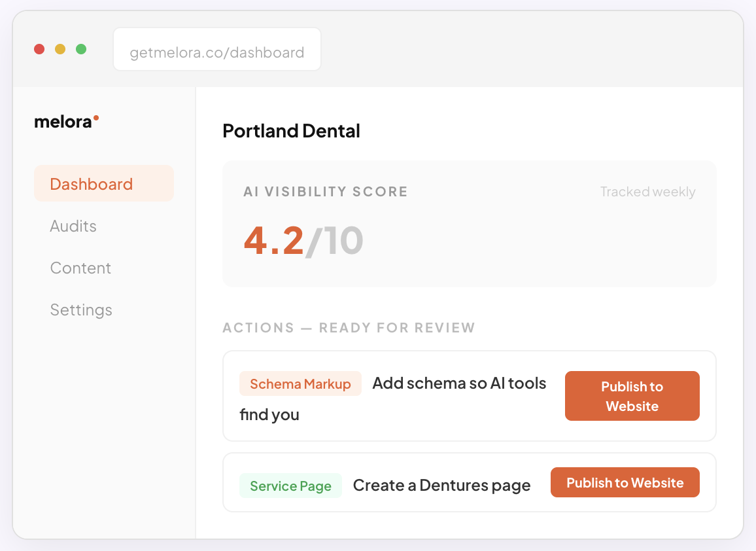Click the Tracked weekly text
Viewport: 756px width, 551px height.
coord(647,192)
